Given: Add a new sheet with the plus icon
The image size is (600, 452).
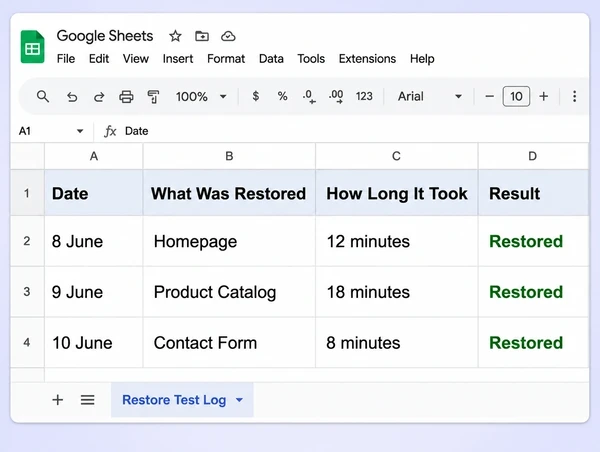Looking at the screenshot, I should click(58, 400).
